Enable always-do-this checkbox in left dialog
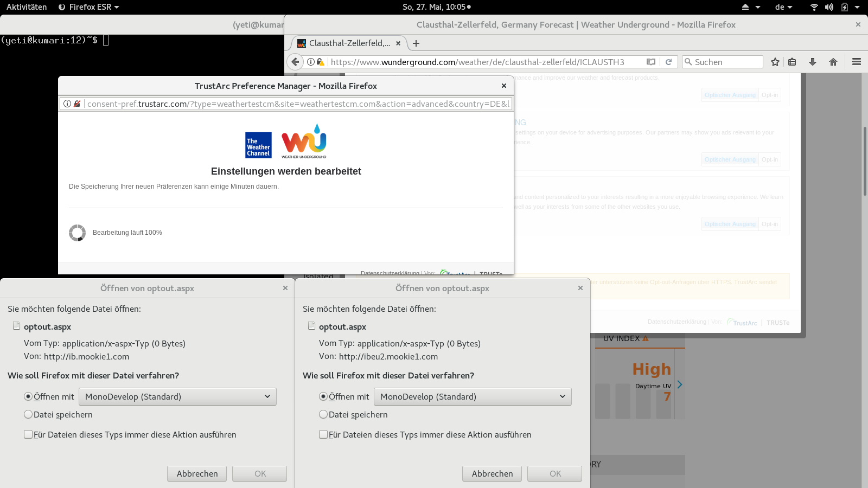Image resolution: width=868 pixels, height=488 pixels. point(28,434)
